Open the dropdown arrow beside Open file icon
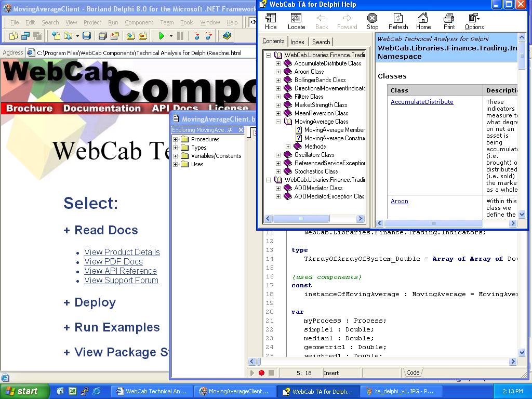Screen dimensions: 532x399 (x=77, y=36)
